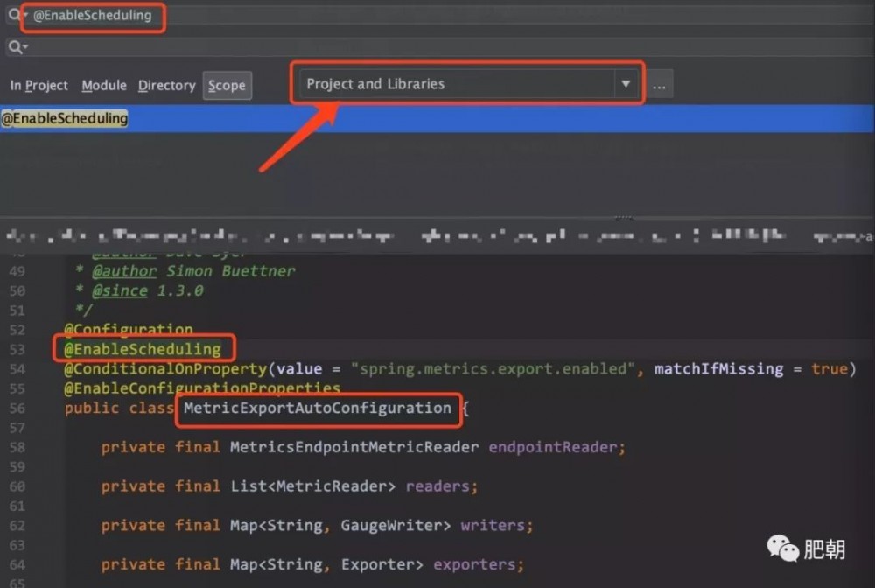Image resolution: width=875 pixels, height=588 pixels.
Task: Click exporters field on line 64
Action: point(475,564)
